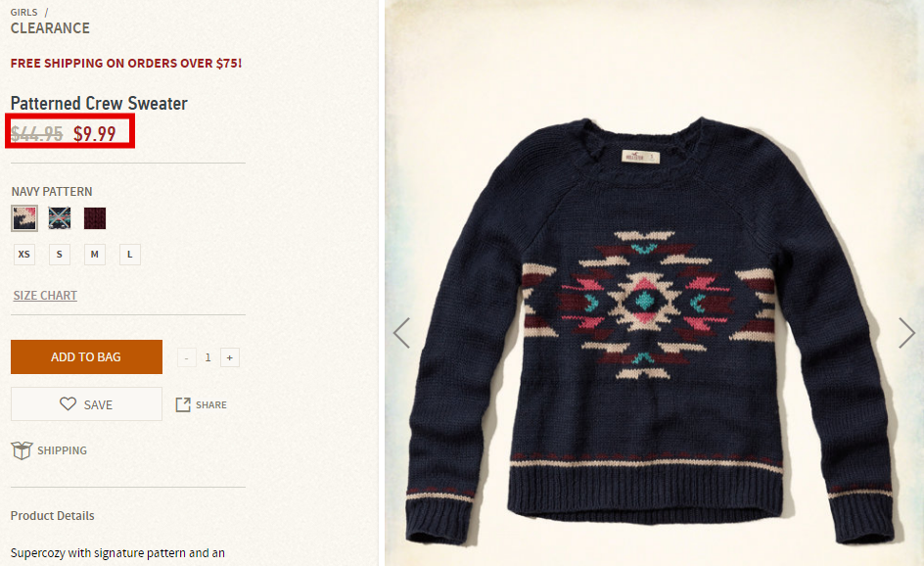Open the Size Chart link
Screen dimensions: 924x566
45,296
